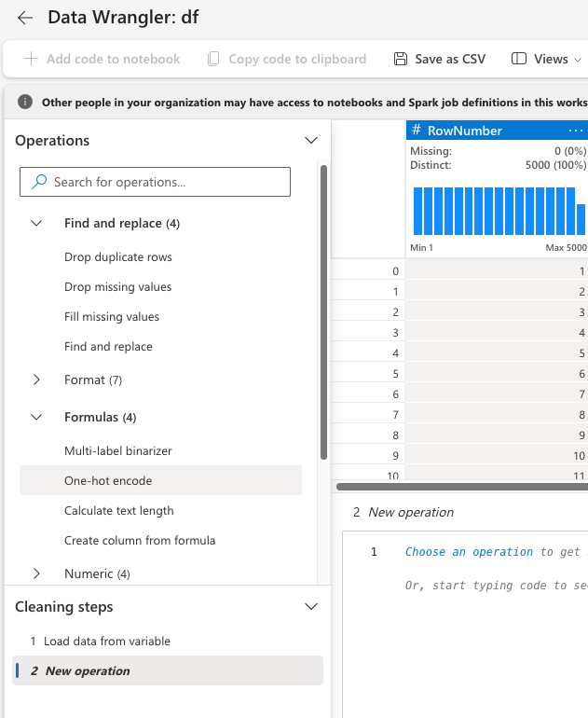Collapse the Cleaning steps section chevron
Viewport: 588px width, 718px height.
click(311, 607)
